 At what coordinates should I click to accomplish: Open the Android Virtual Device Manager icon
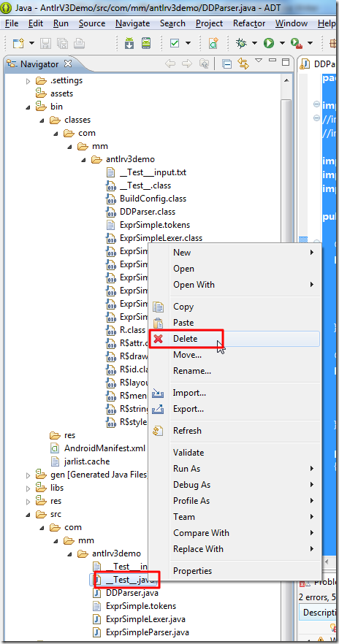146,42
